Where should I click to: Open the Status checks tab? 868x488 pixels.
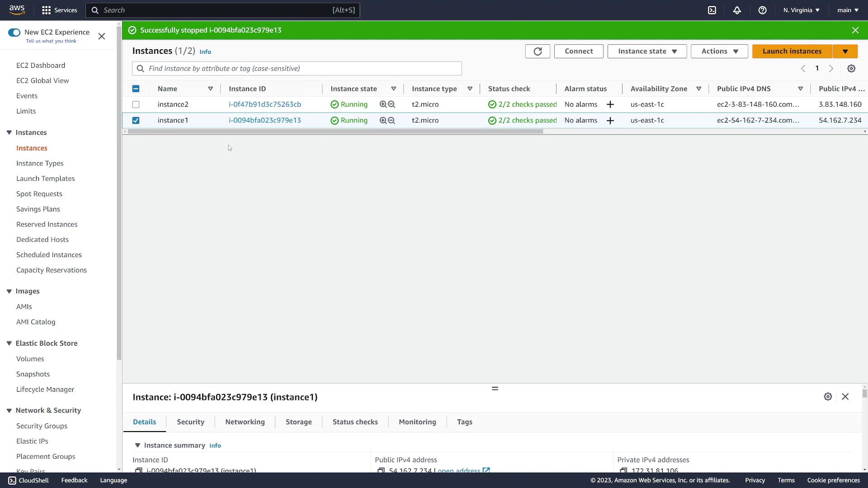[x=355, y=422]
